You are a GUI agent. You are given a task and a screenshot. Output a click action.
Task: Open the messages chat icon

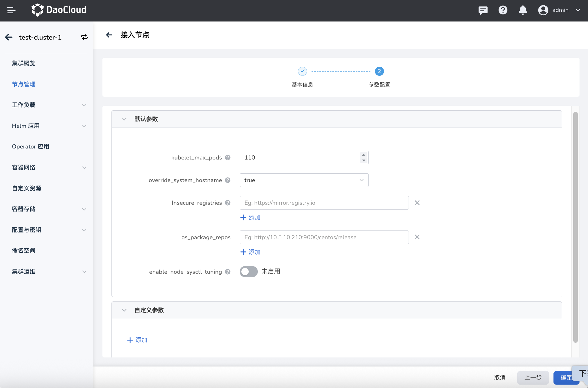(x=483, y=10)
